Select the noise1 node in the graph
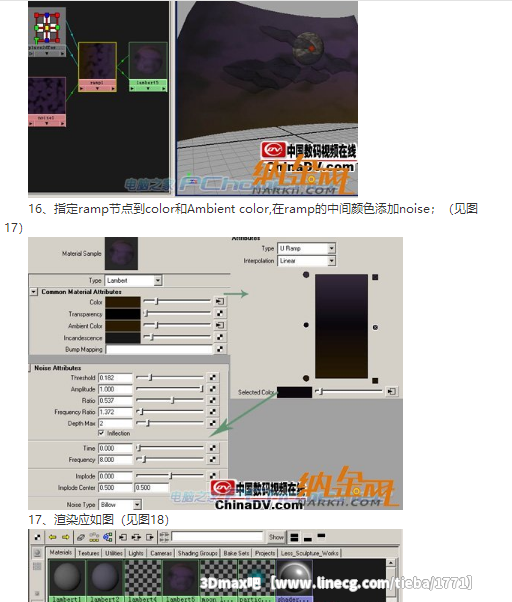Viewport: 512px width, 602px height. (x=46, y=101)
